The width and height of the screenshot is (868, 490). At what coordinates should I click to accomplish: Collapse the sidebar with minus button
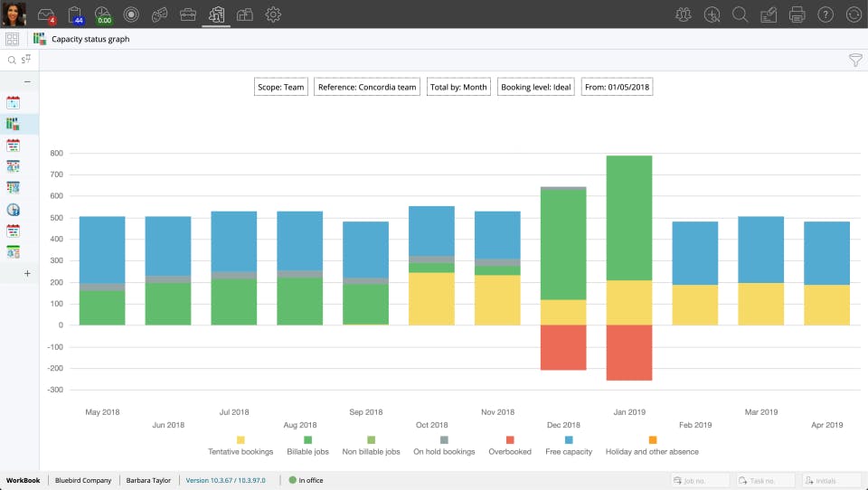click(x=27, y=82)
